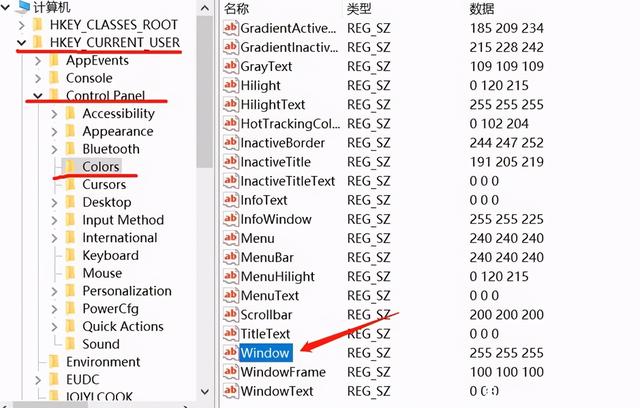
Task: Click the tree pane scroll up arrow
Action: [205, 8]
